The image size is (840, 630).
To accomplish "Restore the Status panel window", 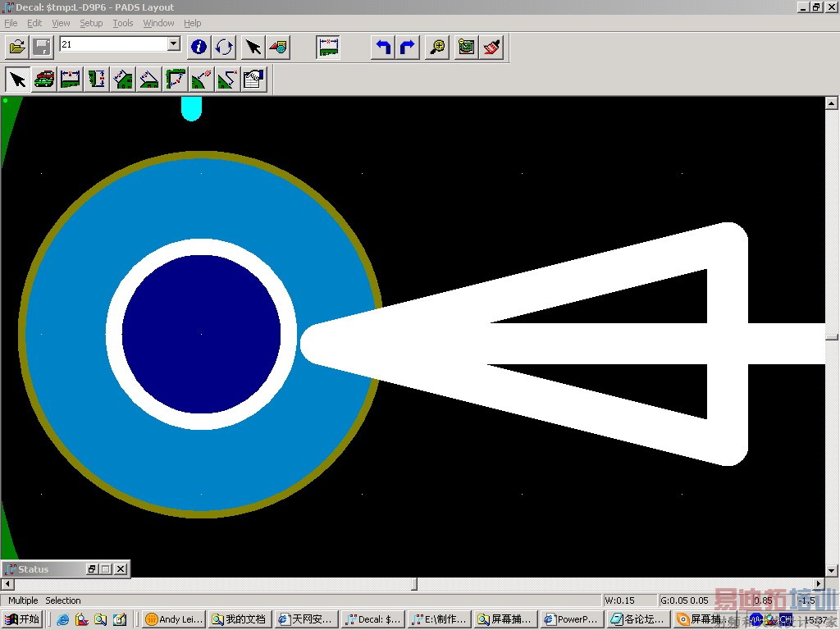I will coord(92,568).
